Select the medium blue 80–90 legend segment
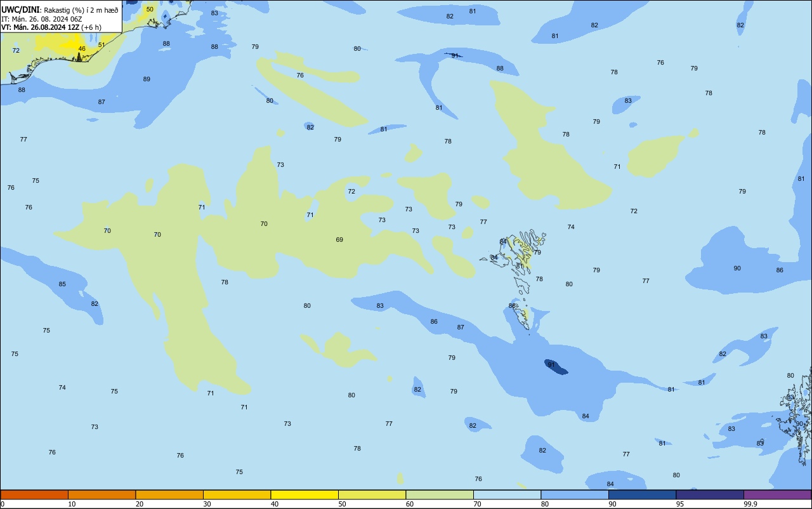 pos(575,494)
